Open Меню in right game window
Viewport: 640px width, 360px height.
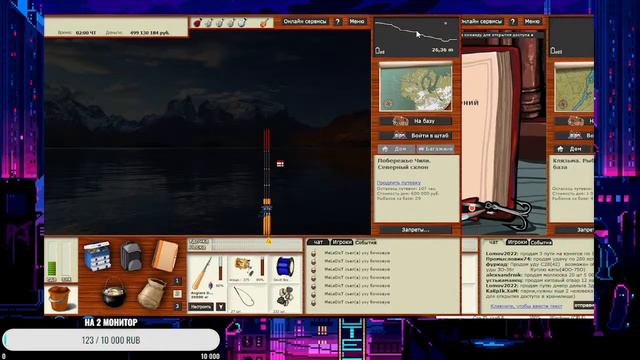click(x=532, y=21)
